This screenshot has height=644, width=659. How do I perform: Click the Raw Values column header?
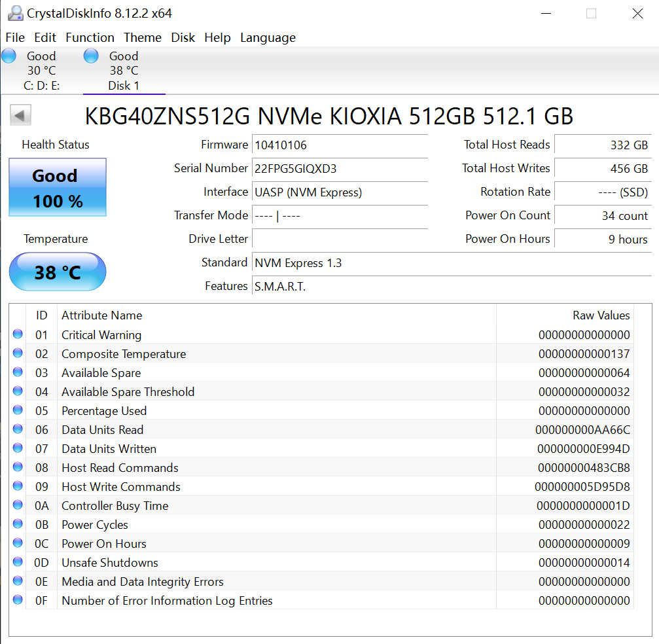click(565, 315)
